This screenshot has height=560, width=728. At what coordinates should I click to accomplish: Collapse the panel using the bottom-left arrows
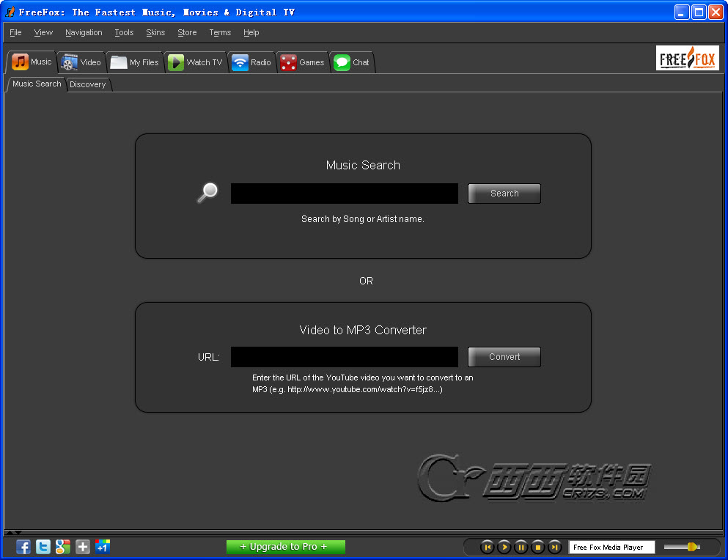[13, 533]
